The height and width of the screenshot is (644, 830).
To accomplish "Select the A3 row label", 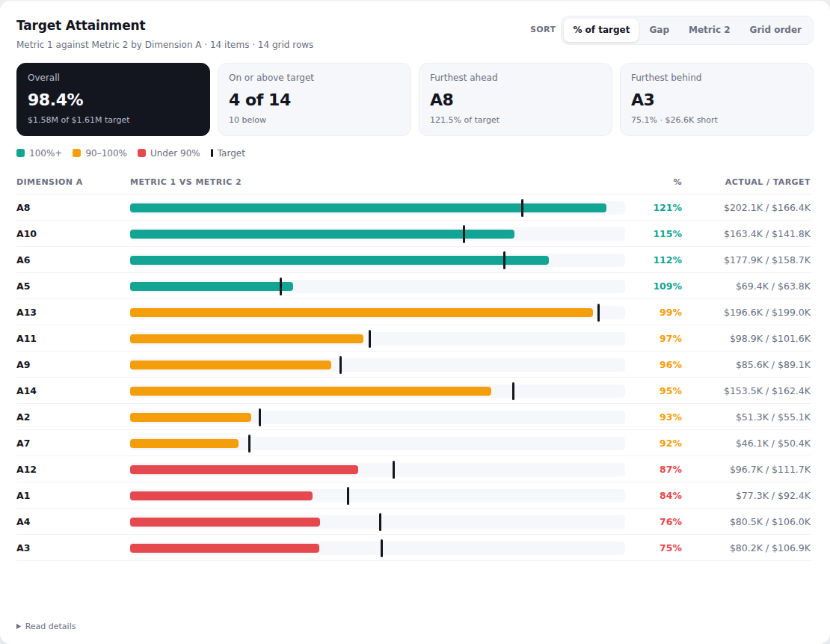I will pos(23,548).
